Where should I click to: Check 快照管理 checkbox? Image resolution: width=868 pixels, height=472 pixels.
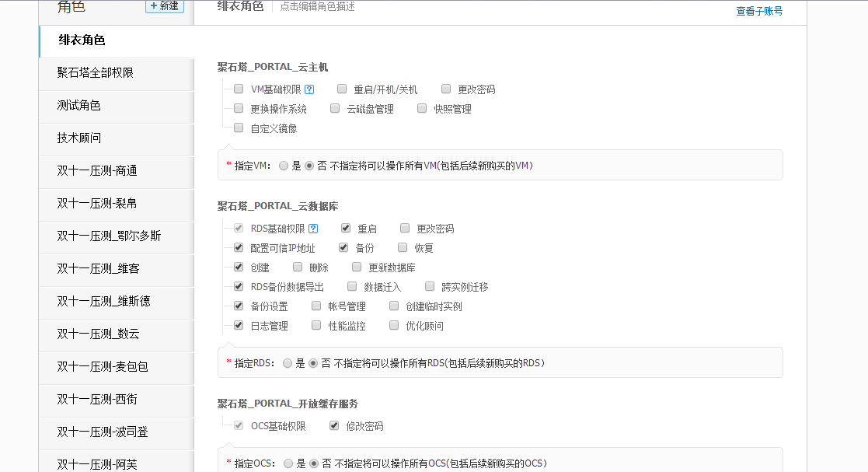click(x=422, y=108)
